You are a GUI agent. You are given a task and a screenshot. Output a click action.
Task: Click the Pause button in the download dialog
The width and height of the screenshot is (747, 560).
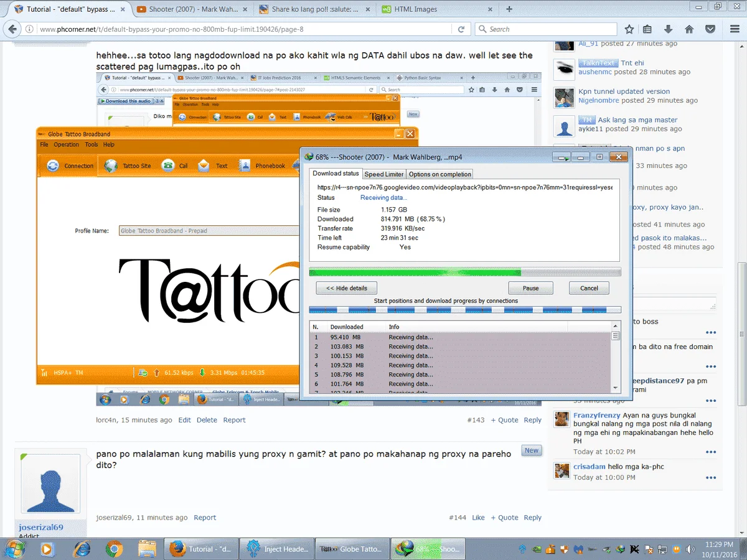click(x=530, y=288)
